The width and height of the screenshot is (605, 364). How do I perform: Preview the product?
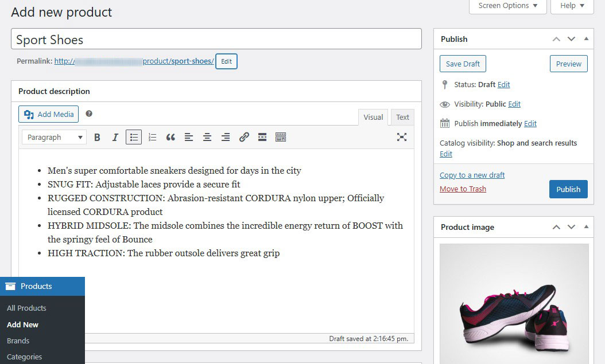tap(568, 64)
